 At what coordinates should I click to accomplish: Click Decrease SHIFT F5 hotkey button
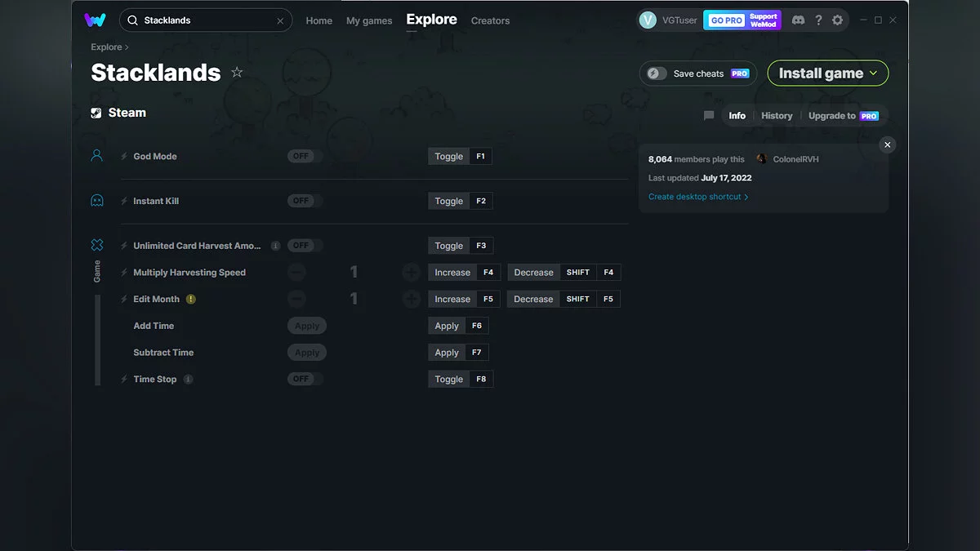tap(564, 299)
